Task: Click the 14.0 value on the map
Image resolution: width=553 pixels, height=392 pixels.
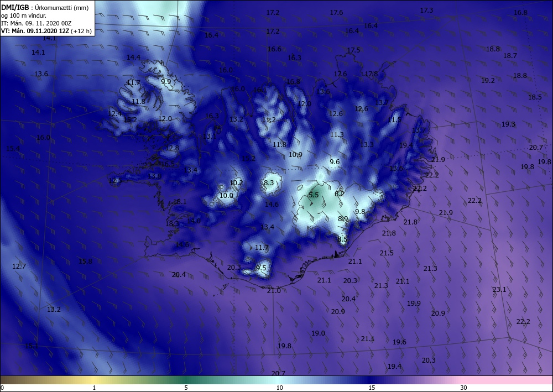Action: pos(194,221)
